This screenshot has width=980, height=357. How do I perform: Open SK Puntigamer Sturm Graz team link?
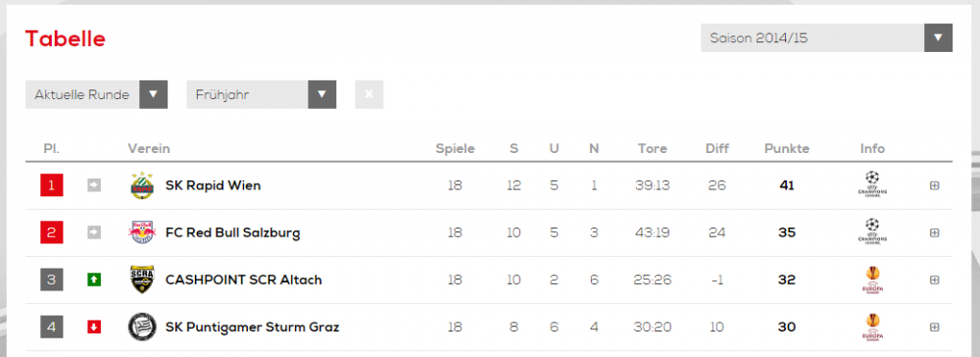[253, 327]
